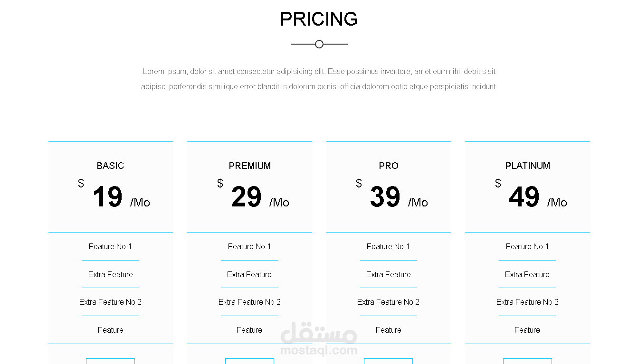Click the BASIC plan title
Image resolution: width=638 pixels, height=364 pixels.
[x=110, y=166]
